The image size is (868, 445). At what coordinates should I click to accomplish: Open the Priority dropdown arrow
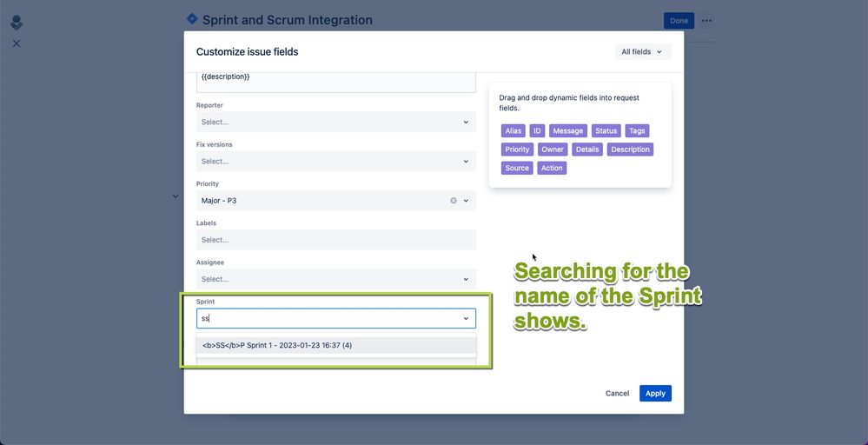click(x=466, y=201)
